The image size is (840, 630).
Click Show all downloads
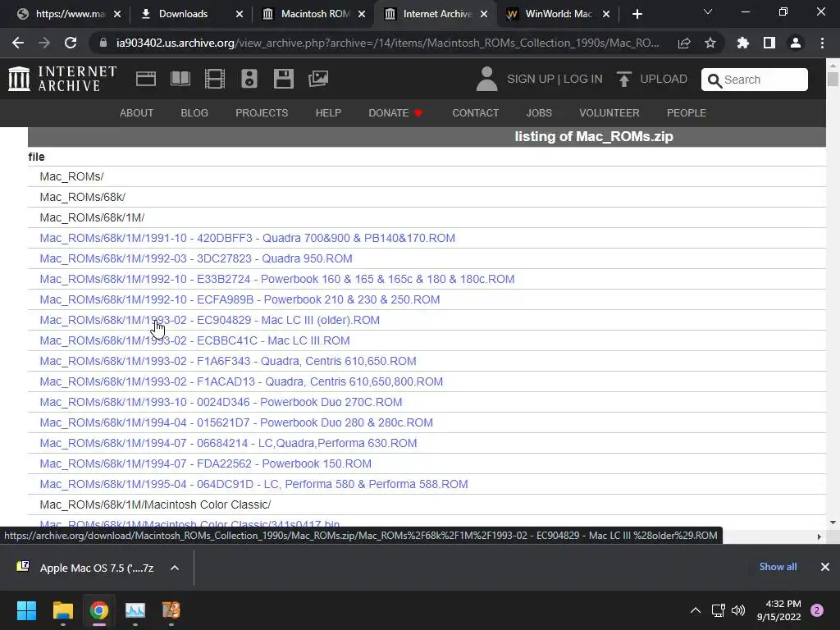coord(778,567)
